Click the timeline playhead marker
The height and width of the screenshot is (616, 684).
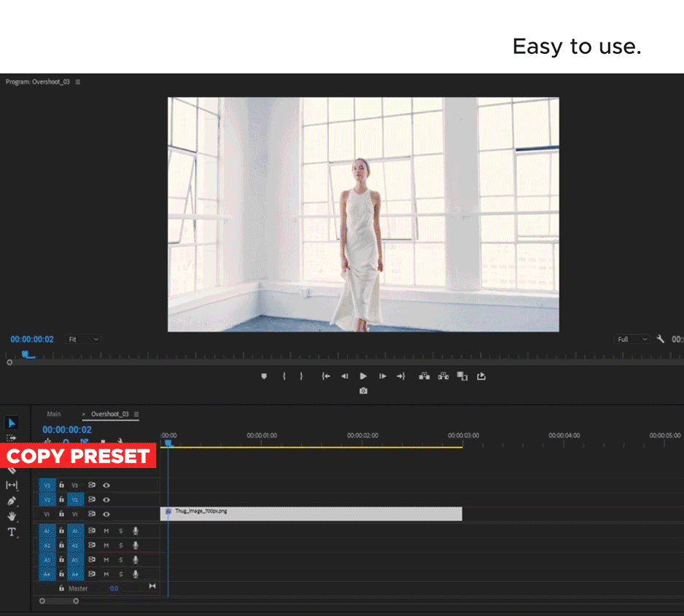tap(168, 443)
